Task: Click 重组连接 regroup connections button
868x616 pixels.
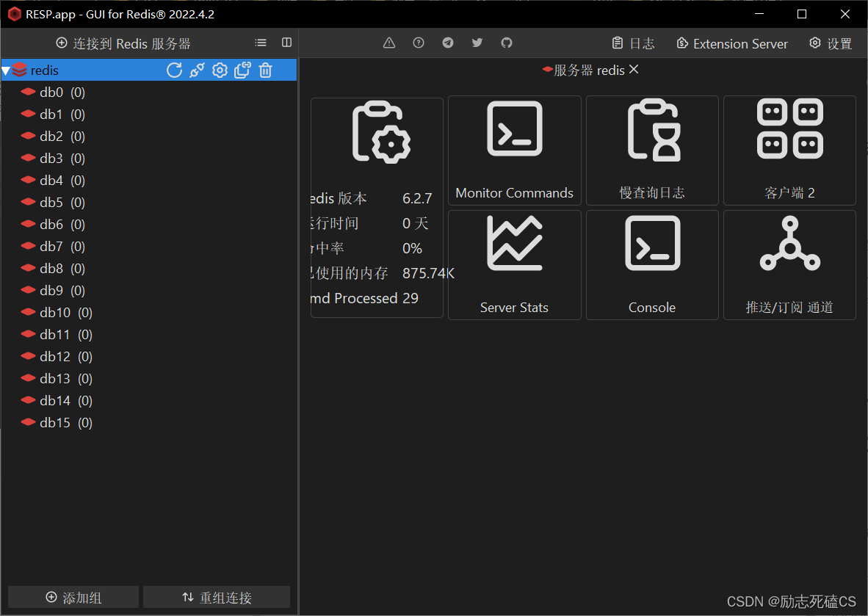Action: [x=217, y=597]
